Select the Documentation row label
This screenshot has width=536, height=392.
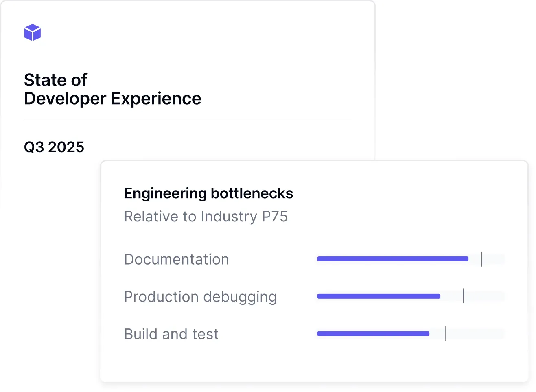(176, 259)
